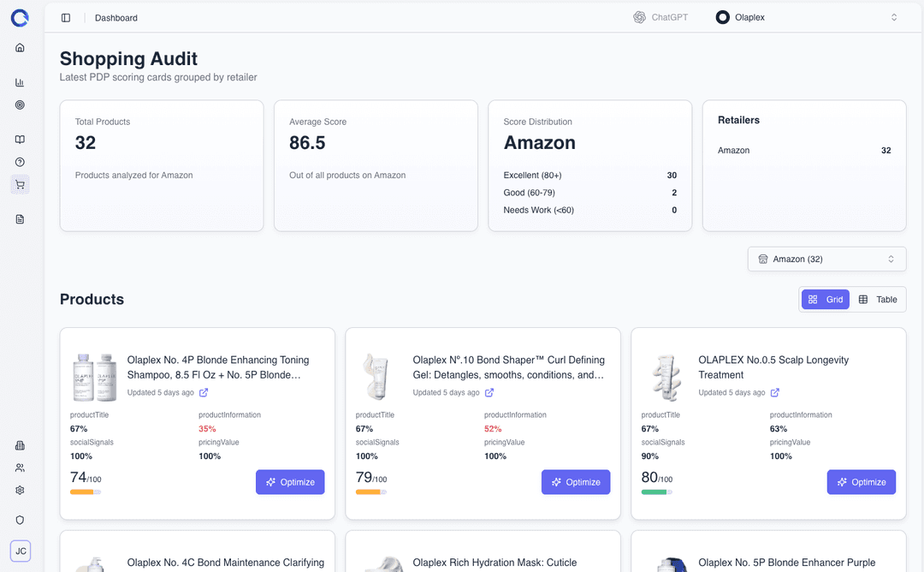This screenshot has height=572, width=924.
Task: Click the open book sidebar icon
Action: pyautogui.click(x=20, y=140)
